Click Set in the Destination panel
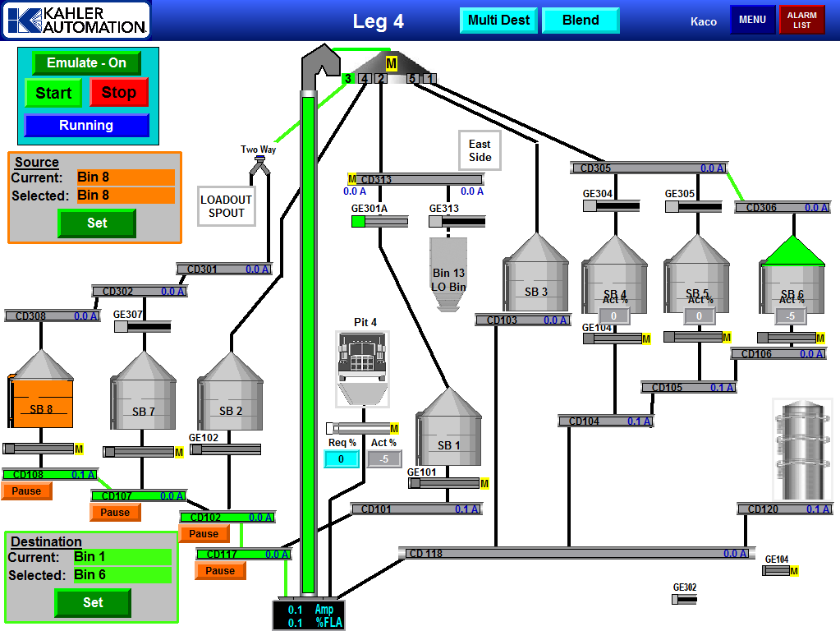The height and width of the screenshot is (631, 840). point(94,602)
